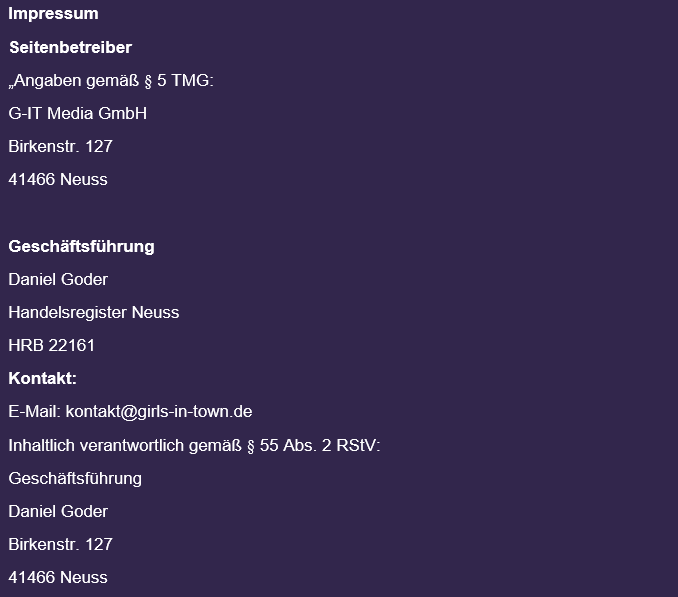
Task: Click the non-bold Geschäftsführung line
Action: click(75, 478)
